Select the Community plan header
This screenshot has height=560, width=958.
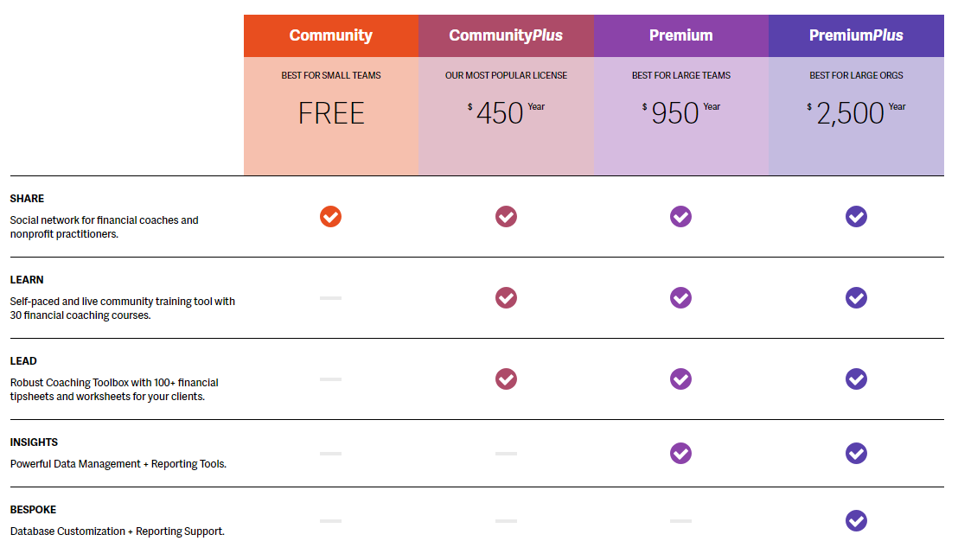click(330, 35)
